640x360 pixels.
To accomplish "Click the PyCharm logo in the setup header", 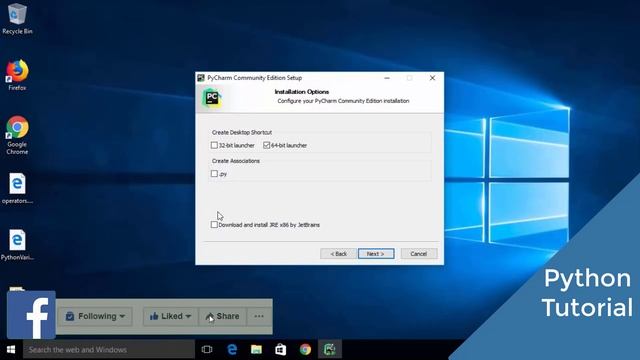I will click(x=212, y=98).
